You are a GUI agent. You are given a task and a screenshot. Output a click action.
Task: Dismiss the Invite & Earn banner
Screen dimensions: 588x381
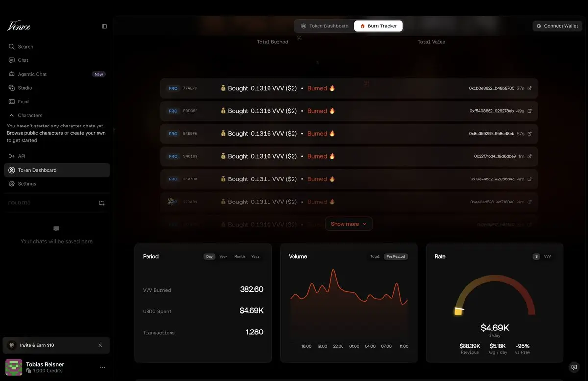click(x=100, y=345)
